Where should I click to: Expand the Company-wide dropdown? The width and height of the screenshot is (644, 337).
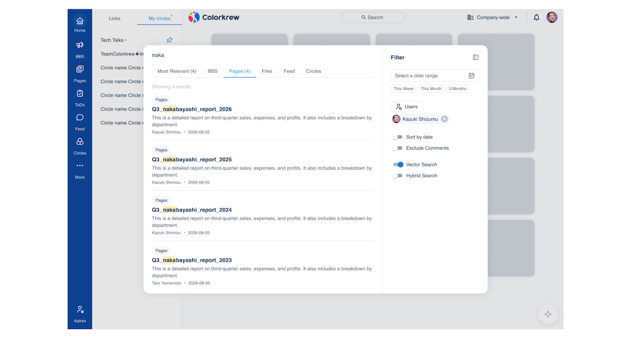[x=493, y=17]
